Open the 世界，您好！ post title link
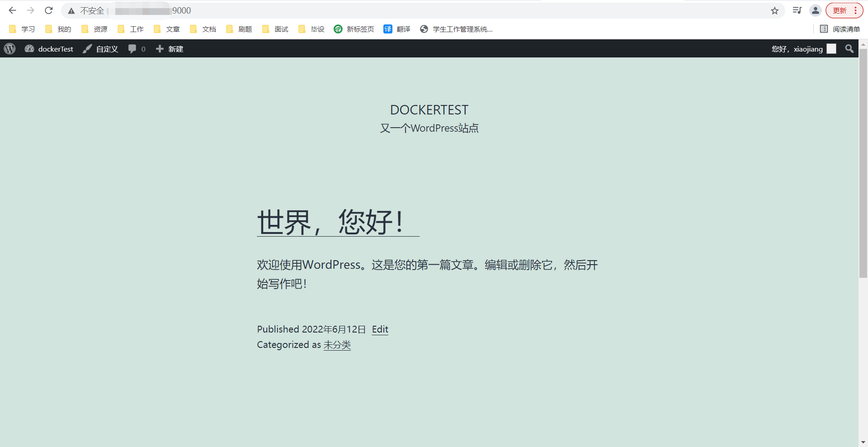 tap(330, 223)
